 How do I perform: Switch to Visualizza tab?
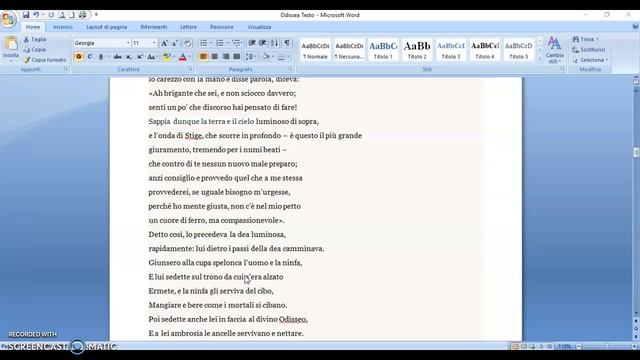[259, 27]
